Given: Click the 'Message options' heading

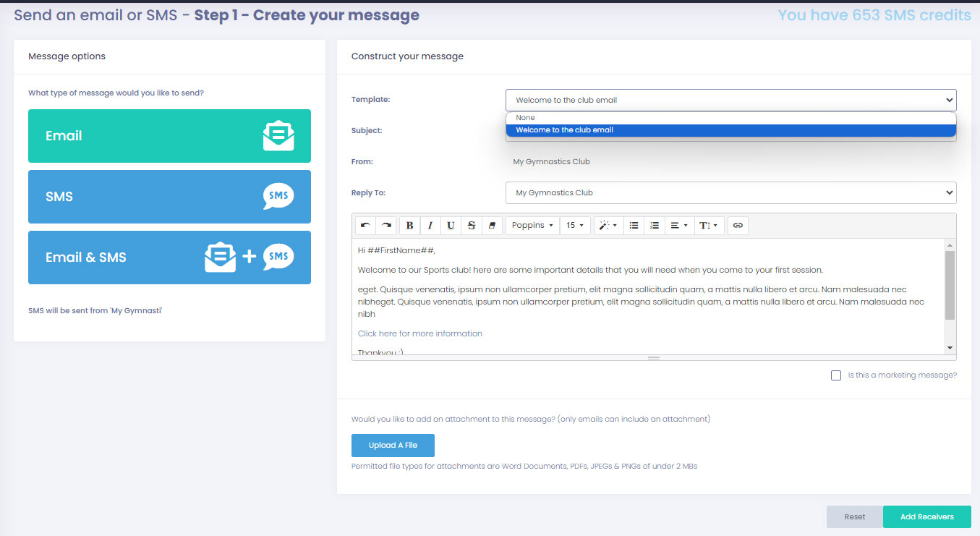Looking at the screenshot, I should pyautogui.click(x=67, y=56).
